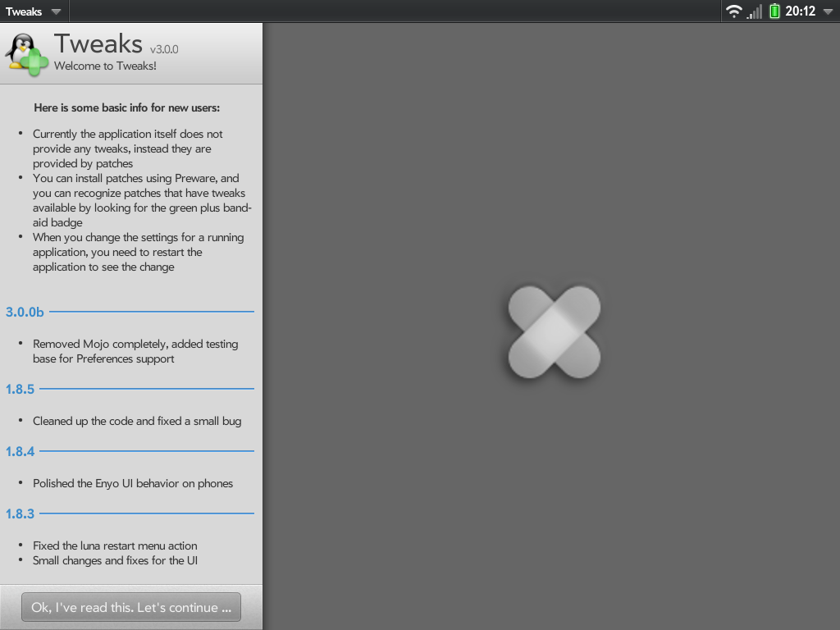Click 'Here is some basic info' heading
The width and height of the screenshot is (840, 630).
coord(127,107)
